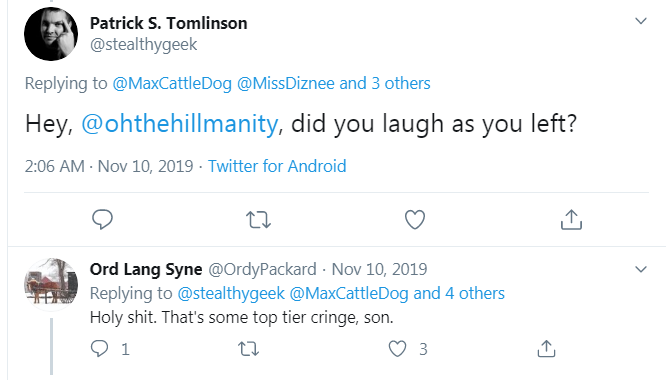Like Ord Lang Syne's reply

tap(398, 349)
